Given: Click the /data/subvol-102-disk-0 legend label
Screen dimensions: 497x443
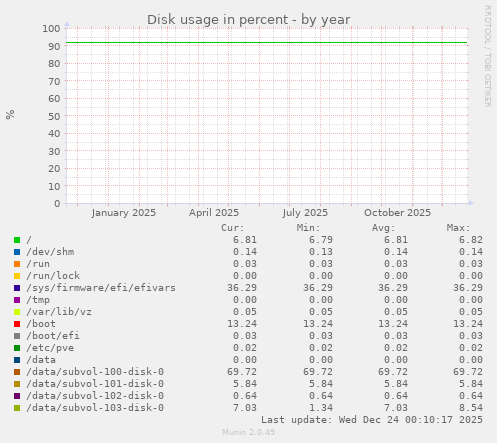Looking at the screenshot, I should pos(95,396).
